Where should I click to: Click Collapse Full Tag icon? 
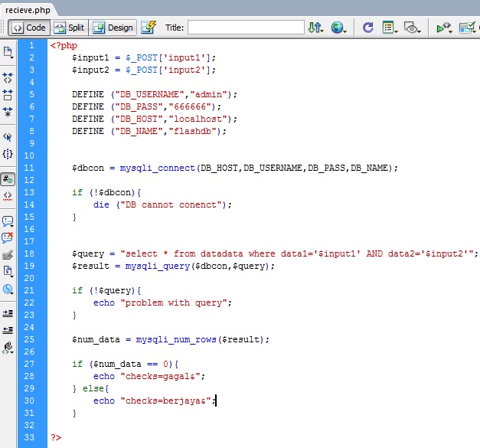pyautogui.click(x=8, y=78)
